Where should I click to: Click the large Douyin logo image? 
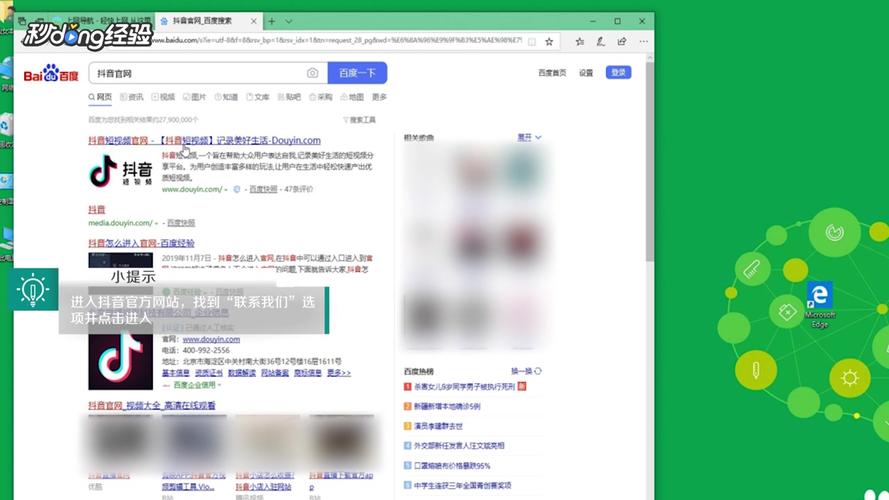[x=120, y=361]
